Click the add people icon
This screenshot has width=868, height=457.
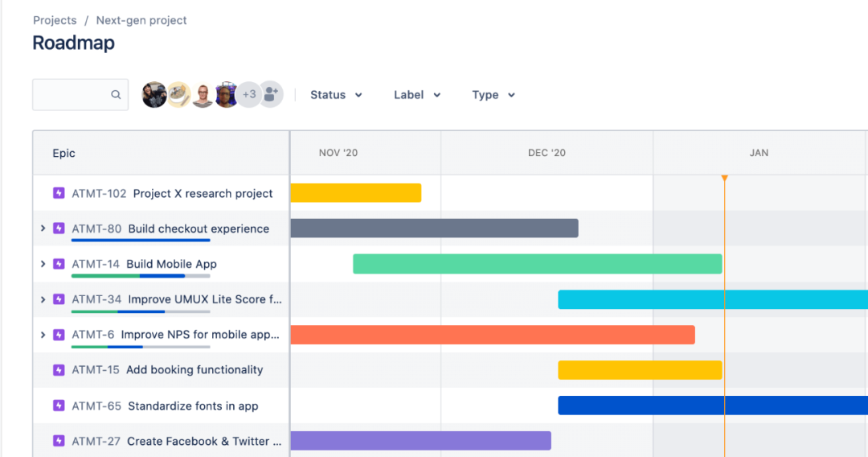tap(272, 94)
